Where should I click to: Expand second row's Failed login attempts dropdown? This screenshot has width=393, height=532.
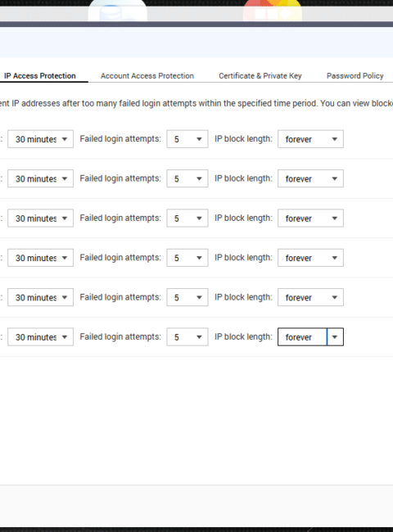tap(187, 178)
